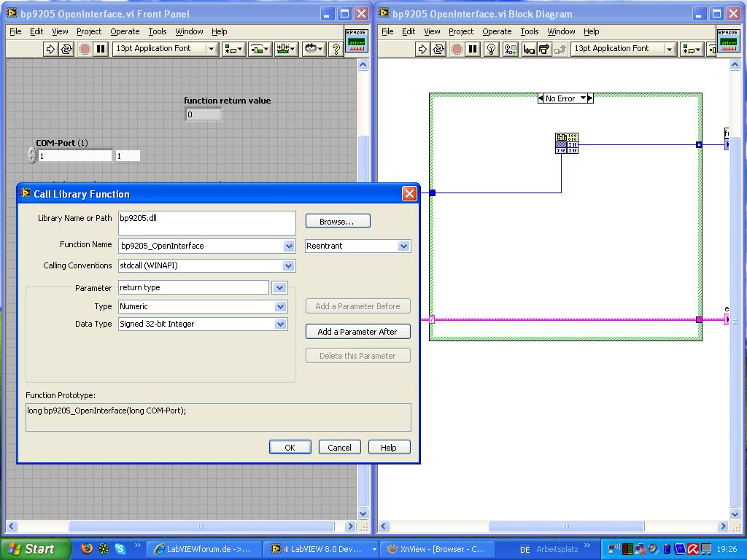Click Add a Parameter After button
The width and height of the screenshot is (747, 560).
click(x=357, y=332)
